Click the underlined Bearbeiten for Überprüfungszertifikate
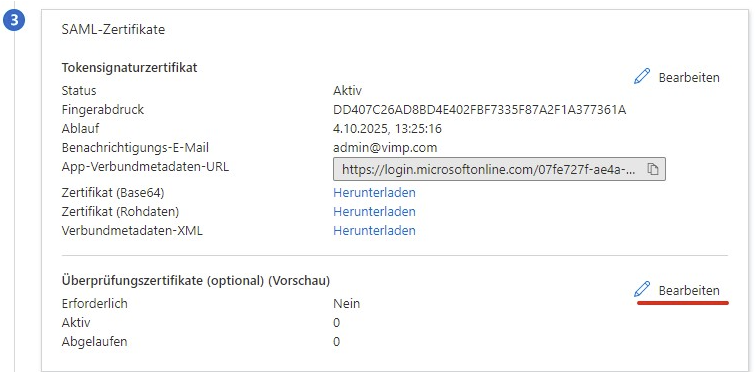This screenshot has height=372, width=755. [x=689, y=291]
